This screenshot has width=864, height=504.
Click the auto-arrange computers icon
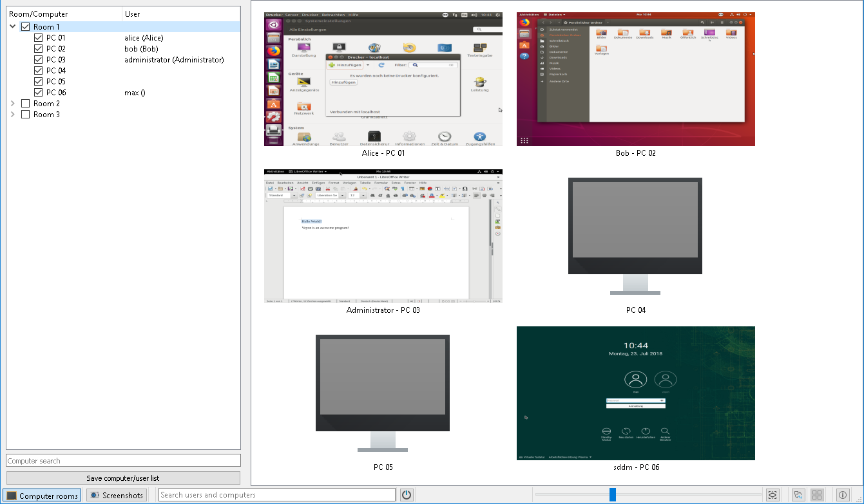pyautogui.click(x=798, y=495)
